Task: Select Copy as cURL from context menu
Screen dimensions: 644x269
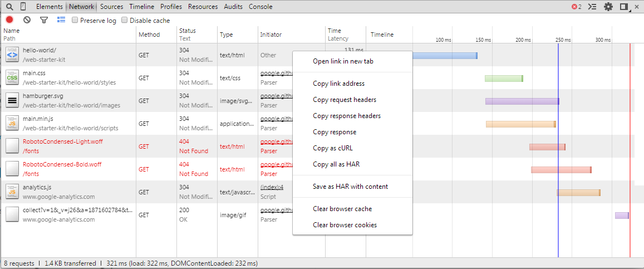Action: coord(333,148)
